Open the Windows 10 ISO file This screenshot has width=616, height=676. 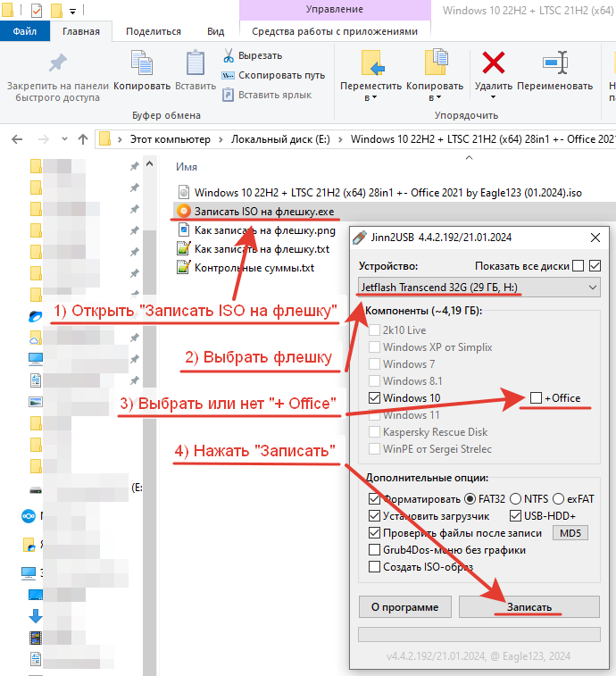tap(387, 192)
